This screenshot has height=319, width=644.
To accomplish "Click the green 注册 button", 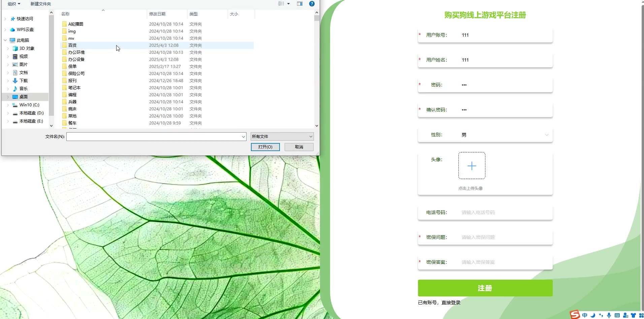I will coord(485,288).
